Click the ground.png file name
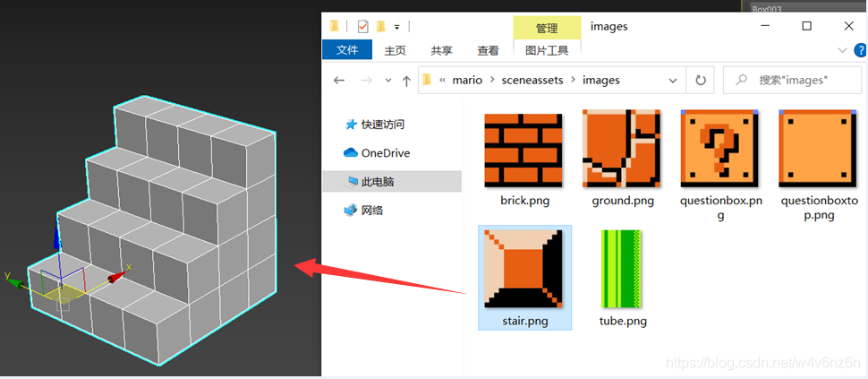Viewport: 868px width, 379px height. [x=623, y=201]
